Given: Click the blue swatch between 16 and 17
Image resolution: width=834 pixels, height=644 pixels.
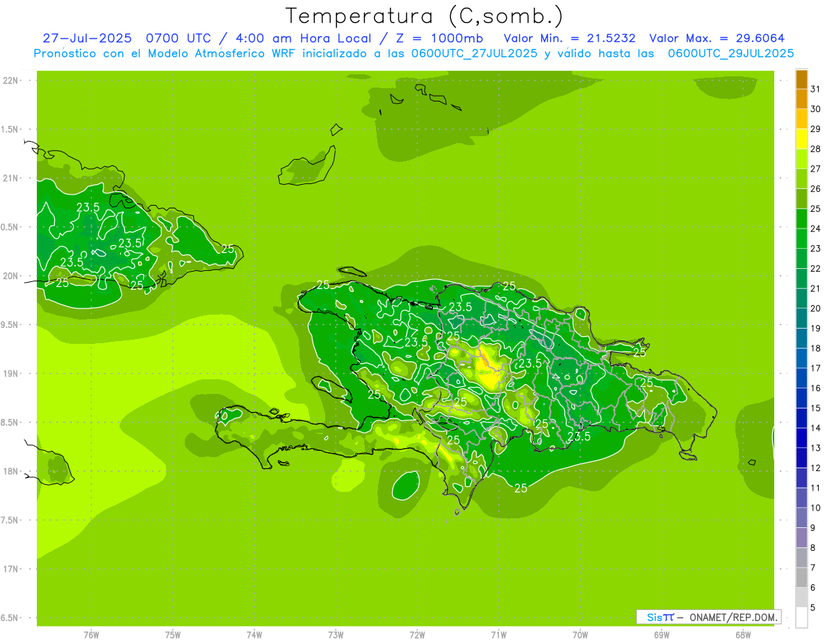Looking at the screenshot, I should pyautogui.click(x=801, y=379).
